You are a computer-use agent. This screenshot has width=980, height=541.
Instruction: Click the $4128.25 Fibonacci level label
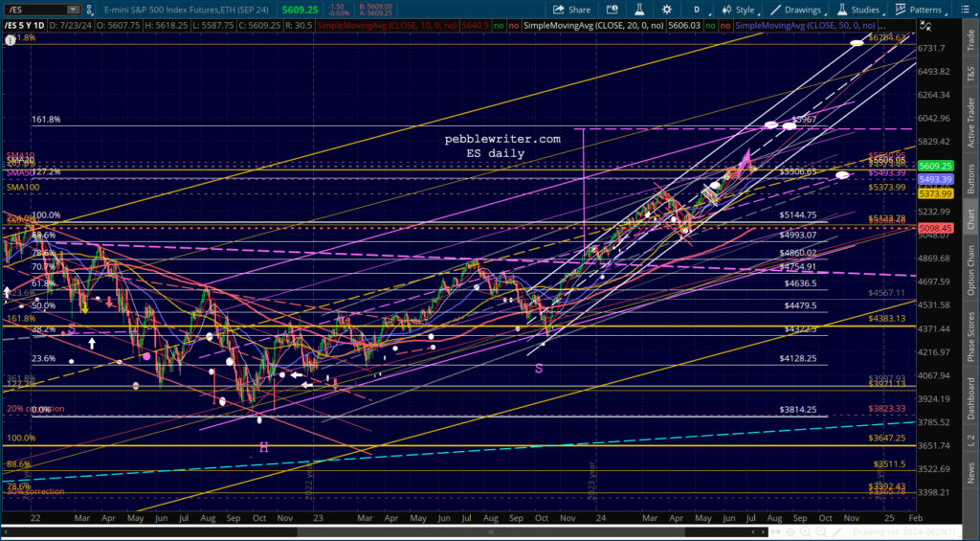[x=798, y=358]
